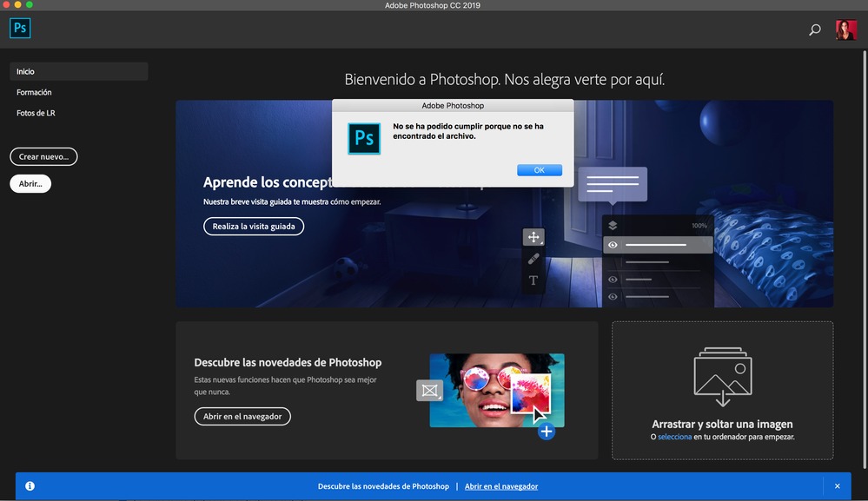Maximize window with green button

[30, 4]
